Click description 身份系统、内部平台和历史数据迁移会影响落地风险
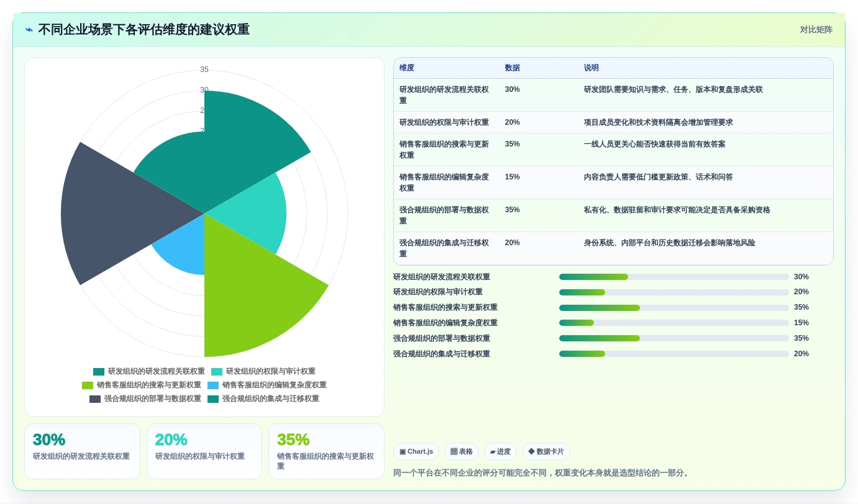Viewport: 858px width, 504px height. point(669,243)
